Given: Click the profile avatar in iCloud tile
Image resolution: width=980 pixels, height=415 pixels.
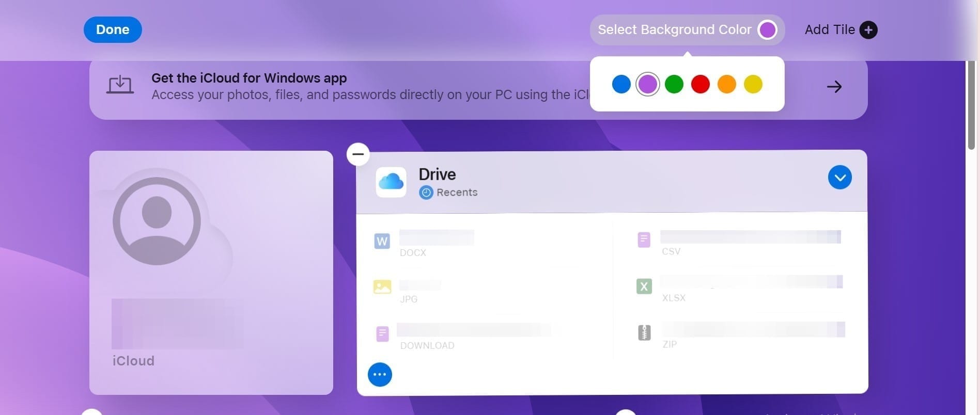Looking at the screenshot, I should click(157, 221).
